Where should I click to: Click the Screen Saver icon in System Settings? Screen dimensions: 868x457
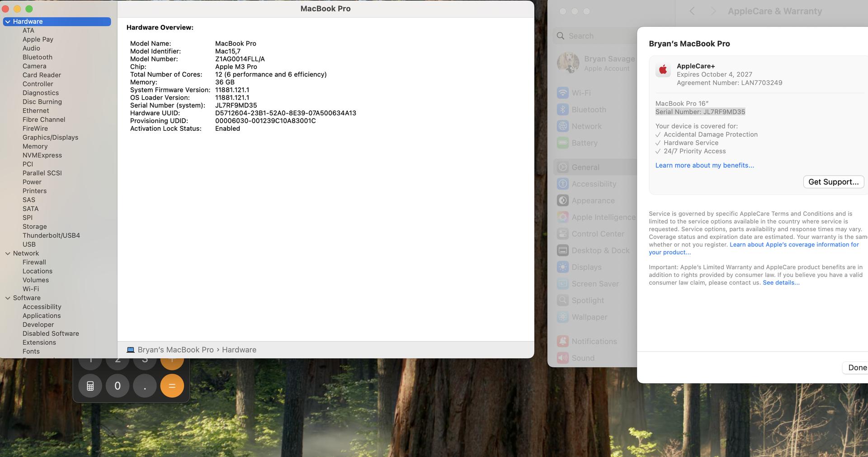tap(563, 284)
